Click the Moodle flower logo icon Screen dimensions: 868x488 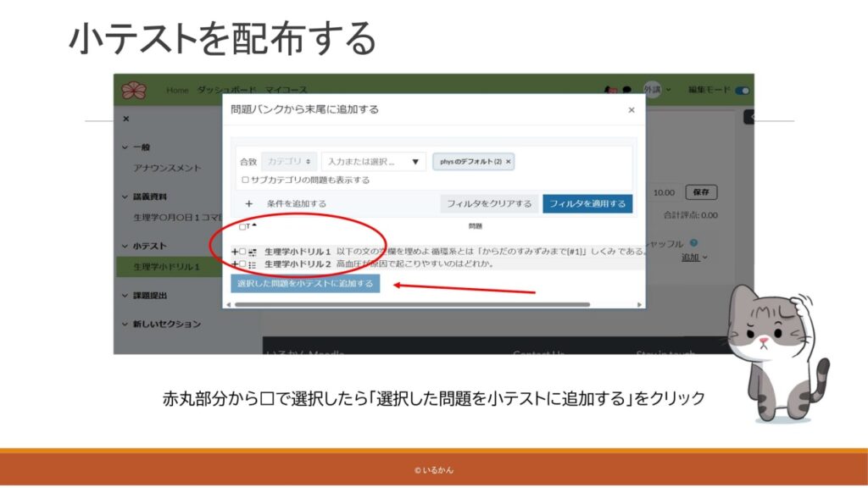coord(134,90)
